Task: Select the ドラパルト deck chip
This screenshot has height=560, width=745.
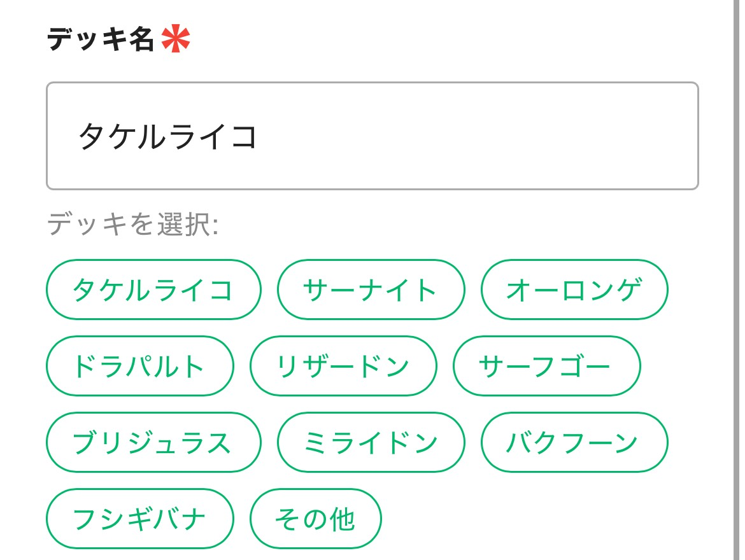Action: (139, 367)
